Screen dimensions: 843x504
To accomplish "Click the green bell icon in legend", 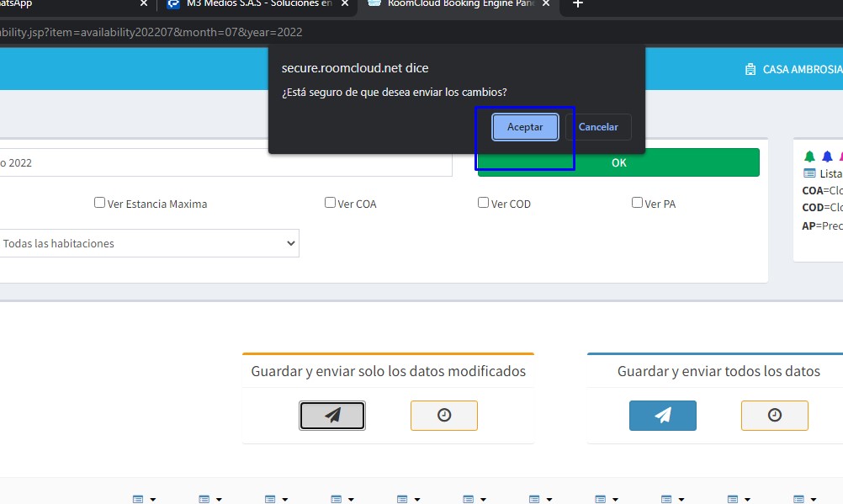I will [809, 157].
